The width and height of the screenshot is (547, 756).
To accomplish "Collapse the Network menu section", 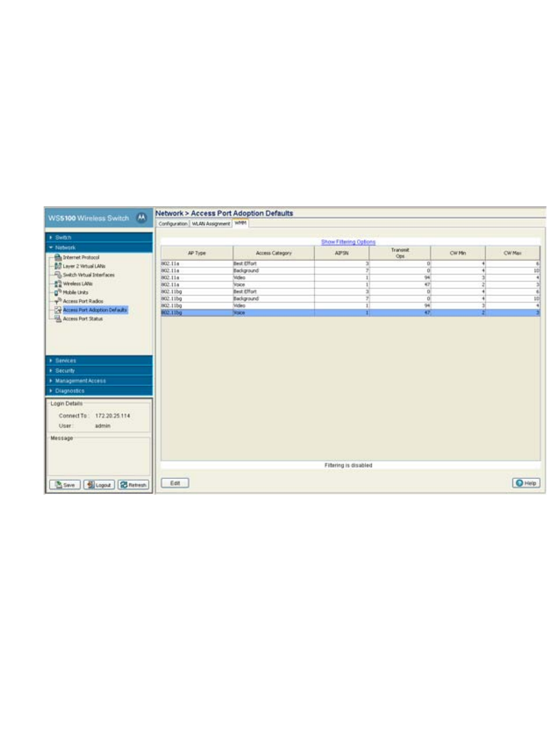I will coord(99,247).
